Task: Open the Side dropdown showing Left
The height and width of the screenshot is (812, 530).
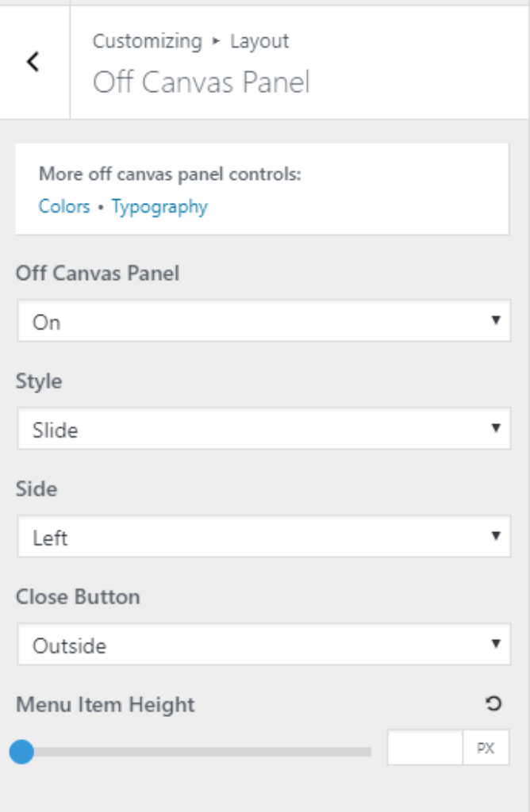Action: coord(264,536)
